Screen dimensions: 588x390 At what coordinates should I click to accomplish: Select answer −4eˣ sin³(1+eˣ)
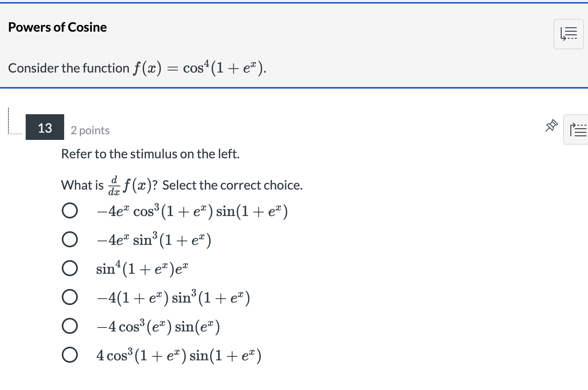70,239
